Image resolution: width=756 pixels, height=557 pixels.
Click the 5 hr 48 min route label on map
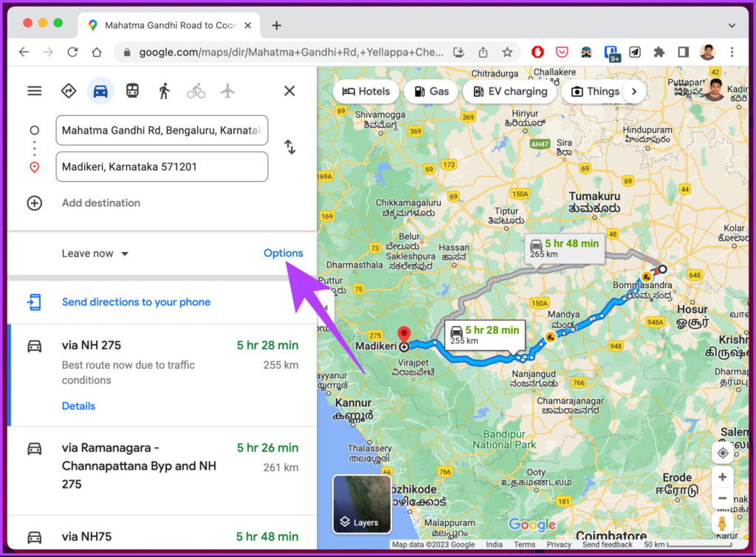(564, 248)
